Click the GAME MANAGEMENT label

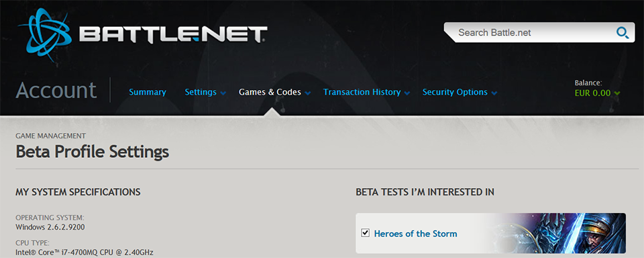[51, 135]
